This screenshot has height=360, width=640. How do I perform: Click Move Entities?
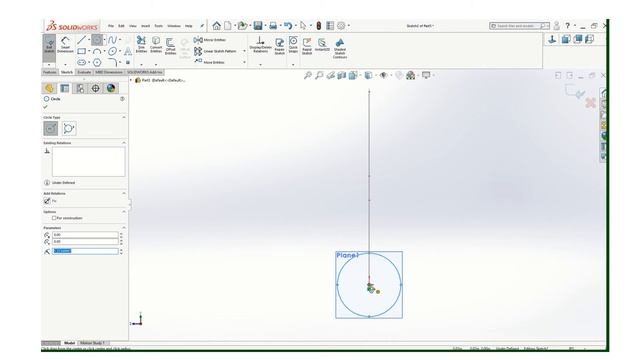pos(210,62)
